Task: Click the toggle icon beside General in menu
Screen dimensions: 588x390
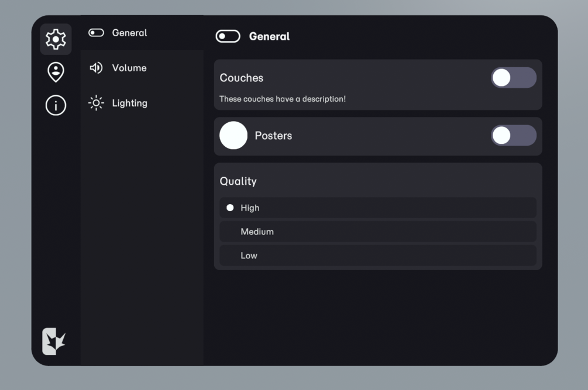Action: point(96,33)
